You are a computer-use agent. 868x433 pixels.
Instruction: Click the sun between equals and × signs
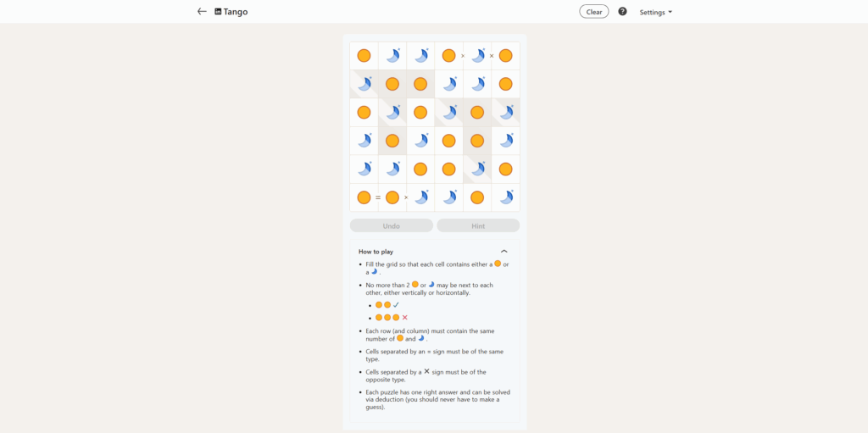[x=392, y=197]
